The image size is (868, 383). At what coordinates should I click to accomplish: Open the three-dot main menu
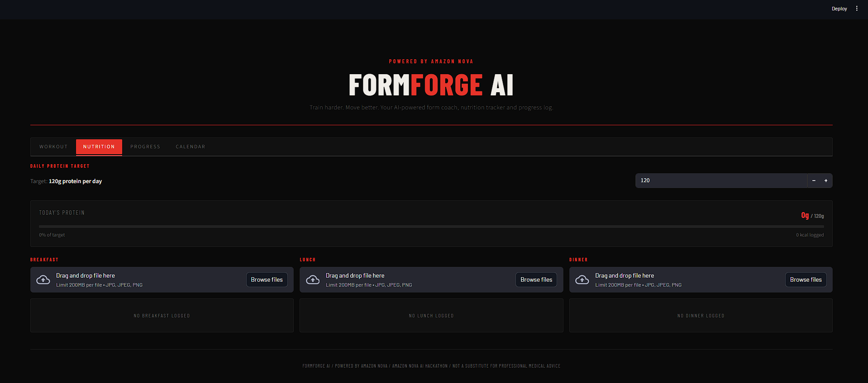pos(857,9)
